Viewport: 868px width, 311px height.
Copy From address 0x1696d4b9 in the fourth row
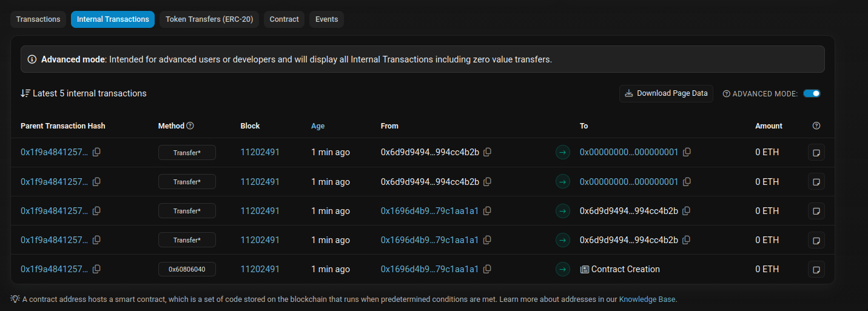click(x=487, y=240)
